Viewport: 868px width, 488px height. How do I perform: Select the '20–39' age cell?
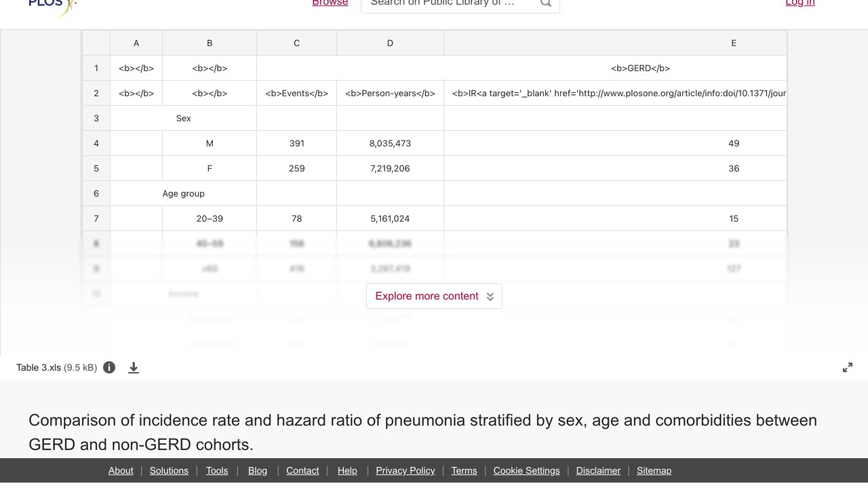pos(210,218)
